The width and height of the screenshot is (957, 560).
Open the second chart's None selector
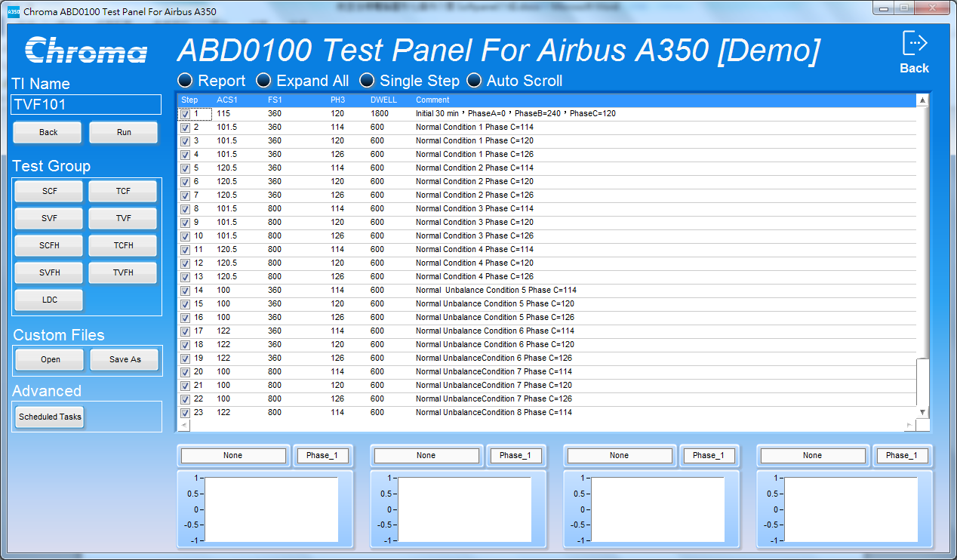426,455
